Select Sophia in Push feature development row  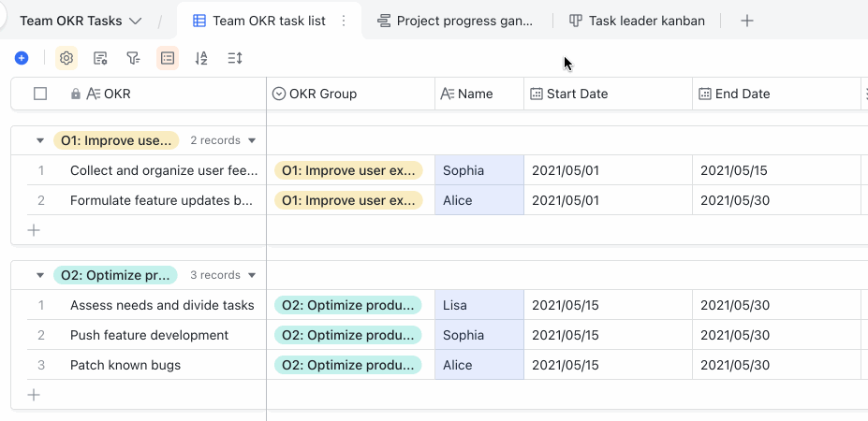(x=479, y=335)
